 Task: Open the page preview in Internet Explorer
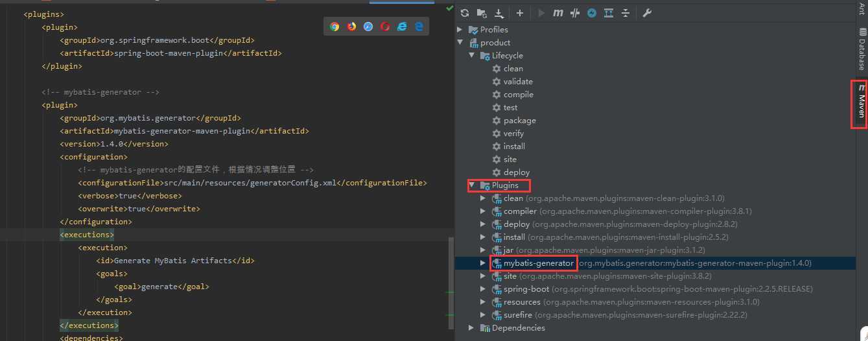pyautogui.click(x=402, y=27)
